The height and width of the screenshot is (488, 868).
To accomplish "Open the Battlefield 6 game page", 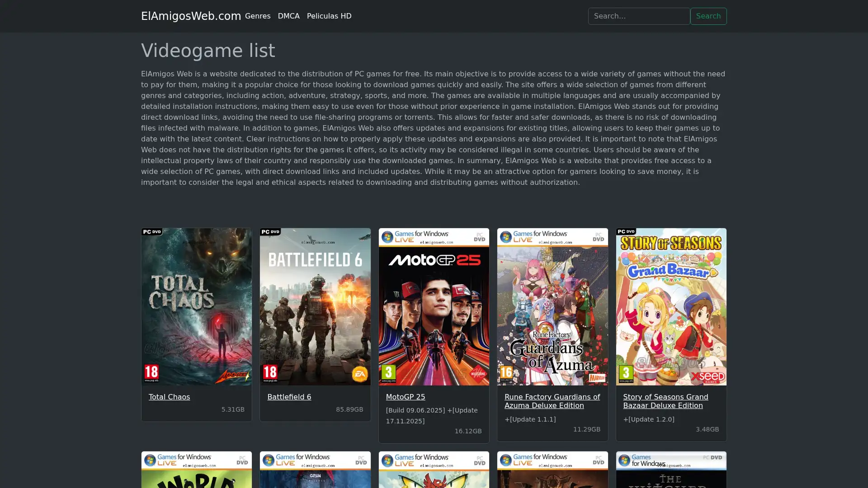I will (x=289, y=397).
